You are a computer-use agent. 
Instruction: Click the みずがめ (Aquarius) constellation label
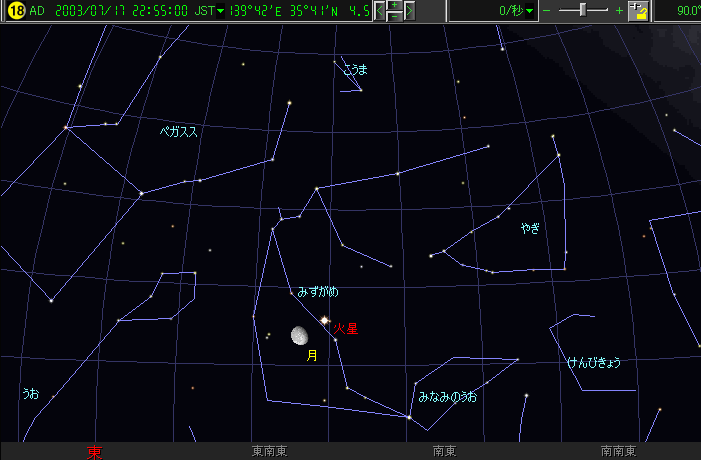[x=318, y=292]
